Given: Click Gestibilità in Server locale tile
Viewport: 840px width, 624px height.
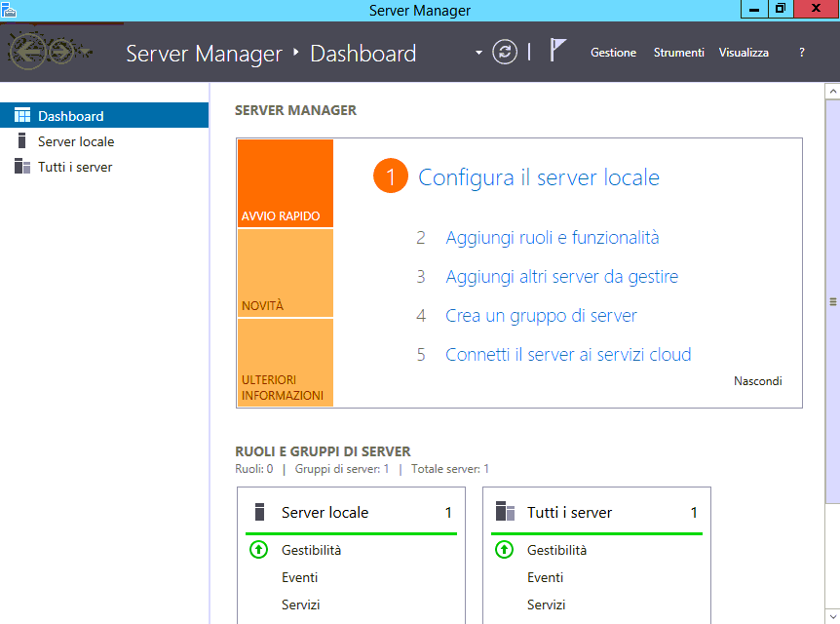Looking at the screenshot, I should click(x=311, y=550).
